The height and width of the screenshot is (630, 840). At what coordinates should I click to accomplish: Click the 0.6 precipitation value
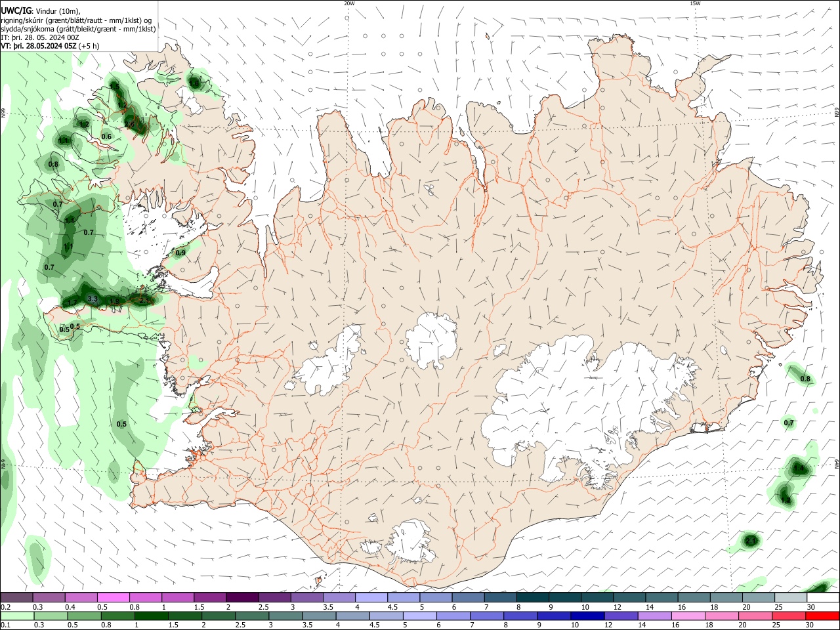pos(106,136)
